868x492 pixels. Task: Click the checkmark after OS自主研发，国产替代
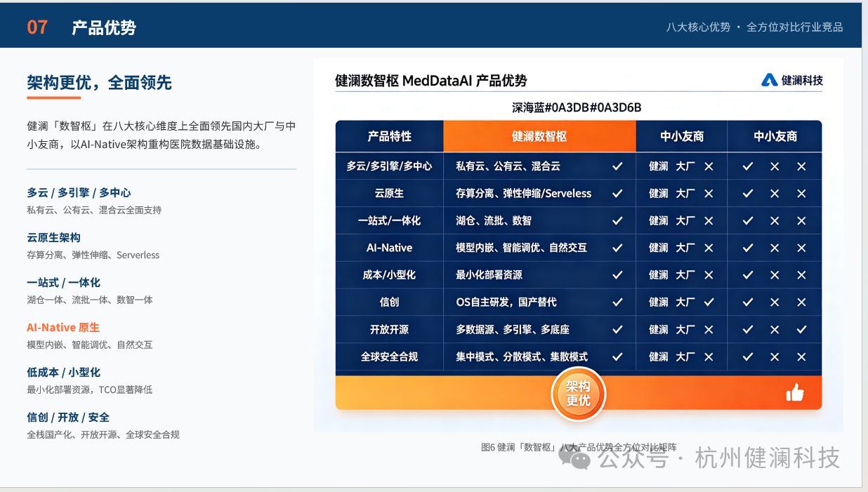tap(617, 302)
